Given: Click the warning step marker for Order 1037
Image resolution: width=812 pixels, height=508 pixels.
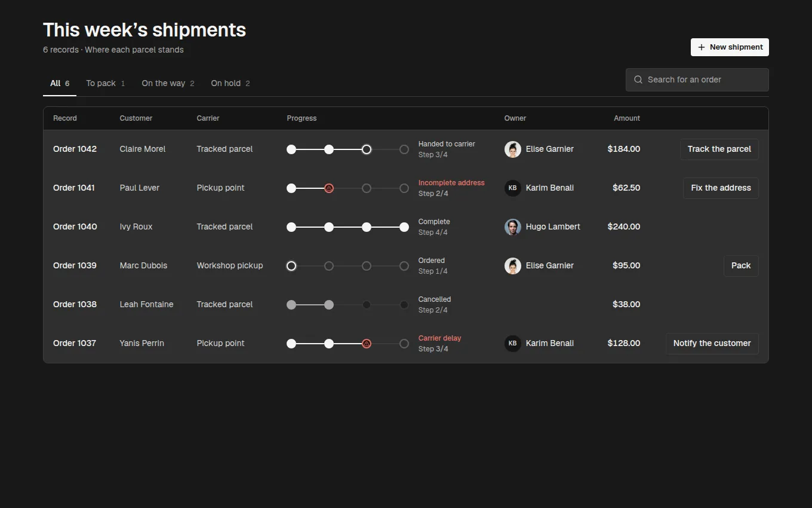Looking at the screenshot, I should [x=367, y=344].
